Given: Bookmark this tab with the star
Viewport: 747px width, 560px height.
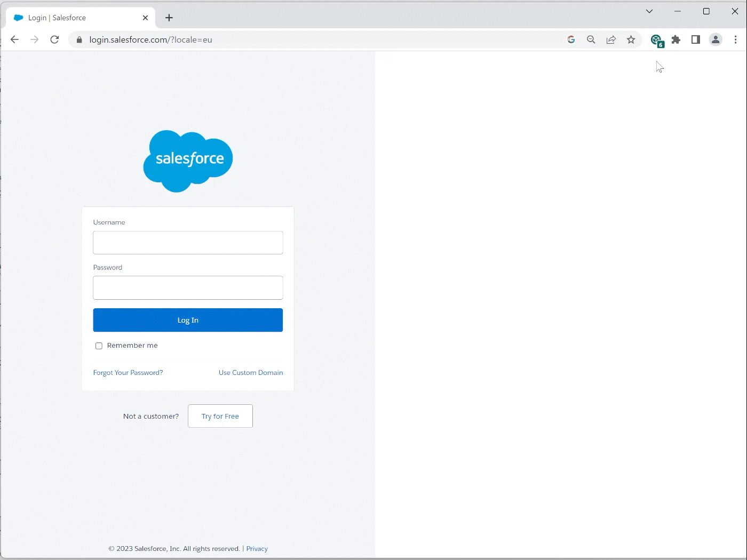Looking at the screenshot, I should (631, 39).
